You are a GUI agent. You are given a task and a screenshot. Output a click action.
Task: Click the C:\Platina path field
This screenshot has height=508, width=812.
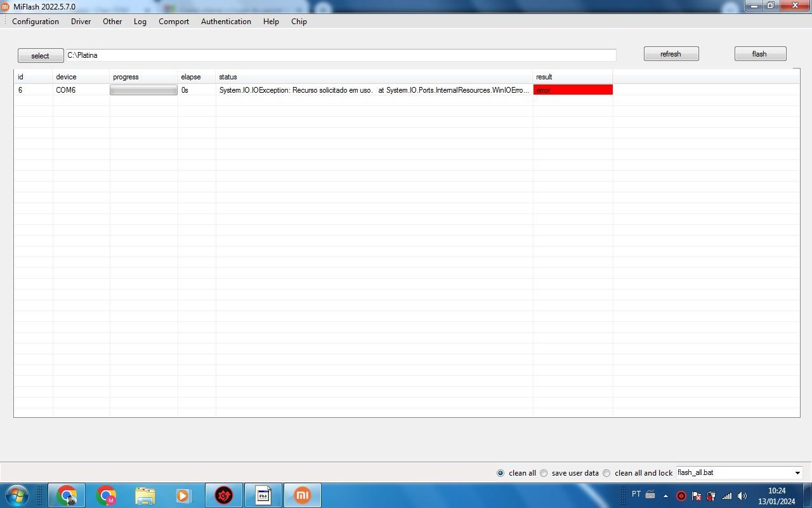click(341, 55)
